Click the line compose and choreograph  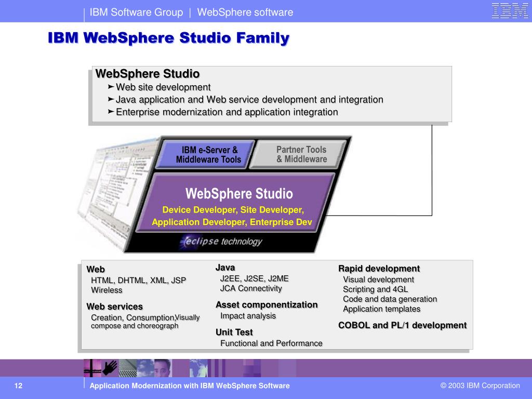point(135,326)
